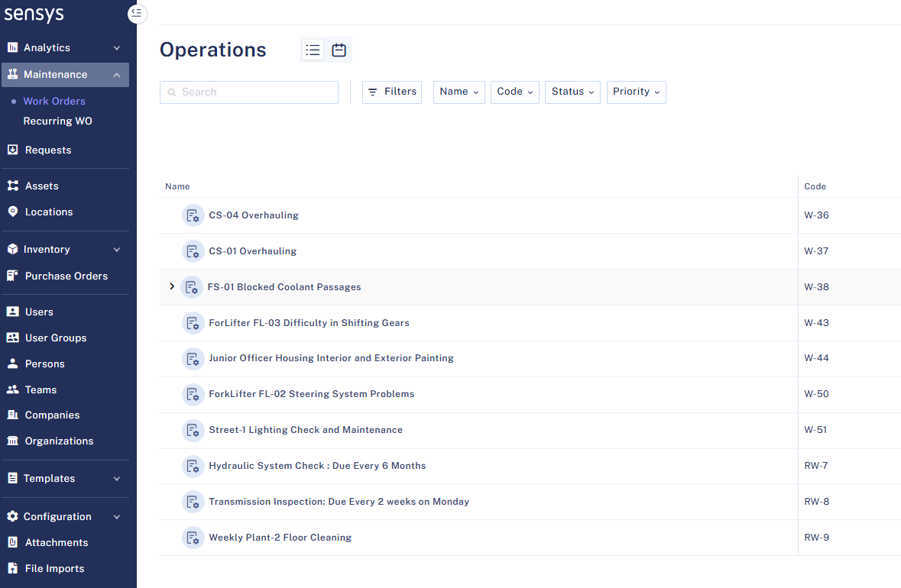
Task: Switch to list view icon
Action: (313, 50)
